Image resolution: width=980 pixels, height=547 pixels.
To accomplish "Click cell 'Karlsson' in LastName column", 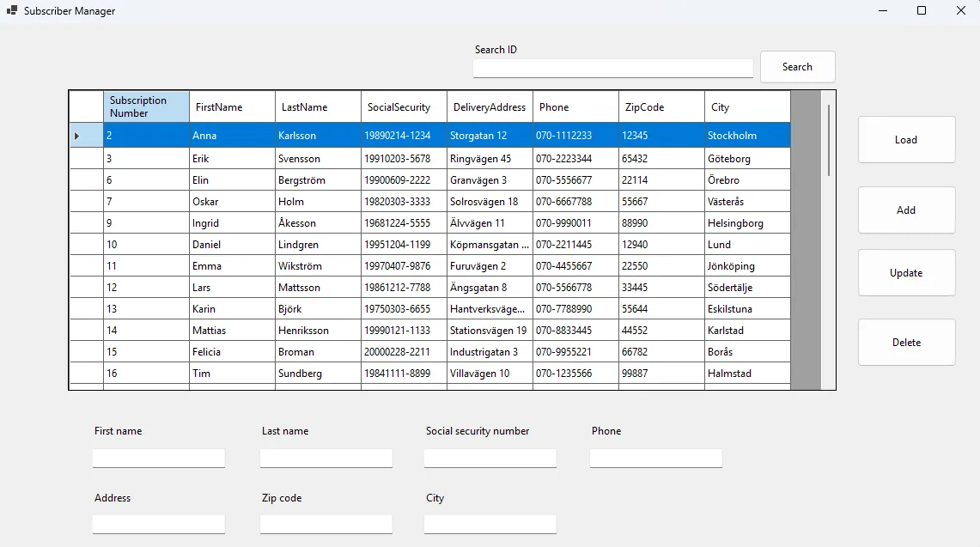I will [x=318, y=136].
